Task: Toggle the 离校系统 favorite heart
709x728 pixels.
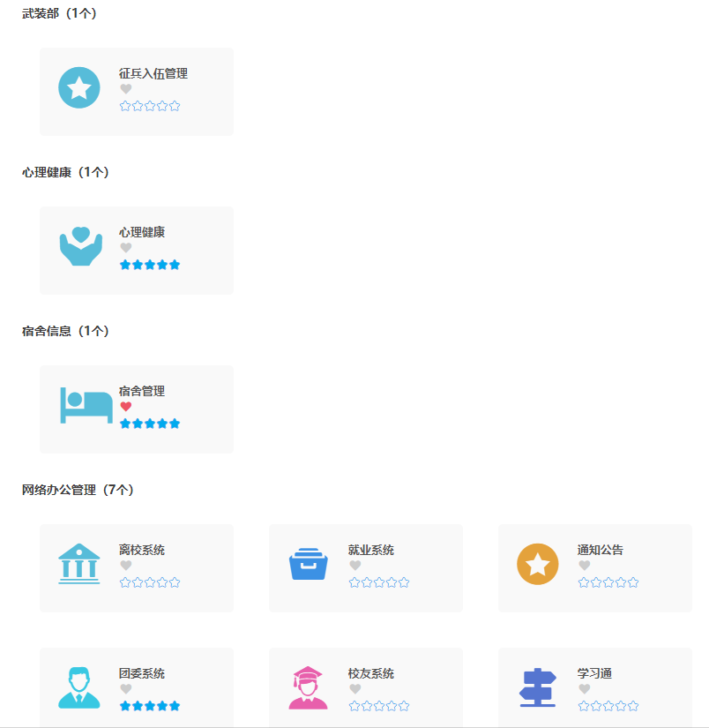Action: pyautogui.click(x=126, y=565)
